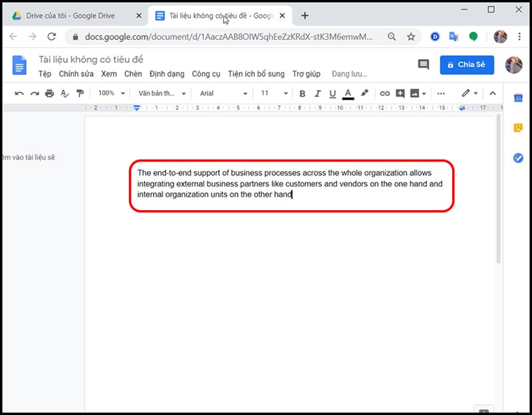Click the right indent ruler marker
The image size is (532, 415).
462,108
